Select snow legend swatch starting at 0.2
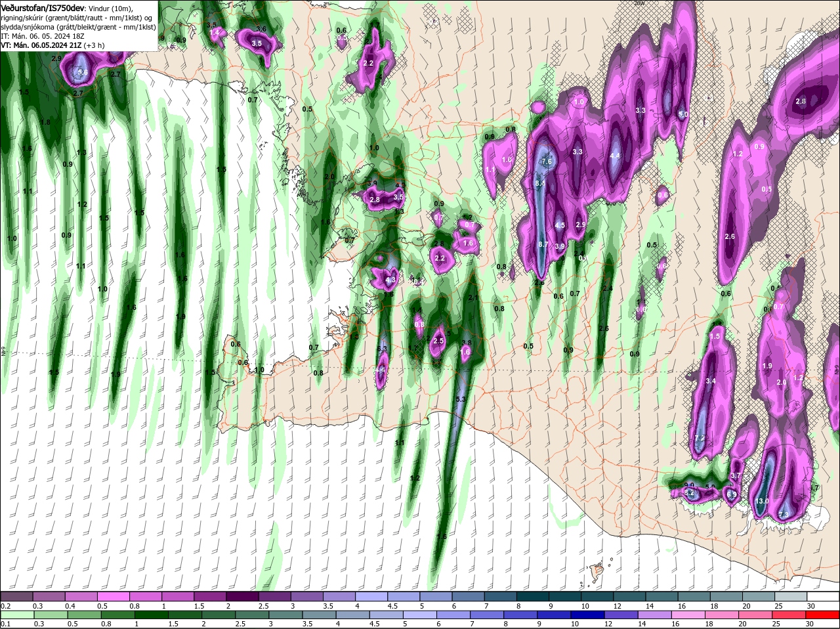This screenshot has width=840, height=629. coord(17,596)
